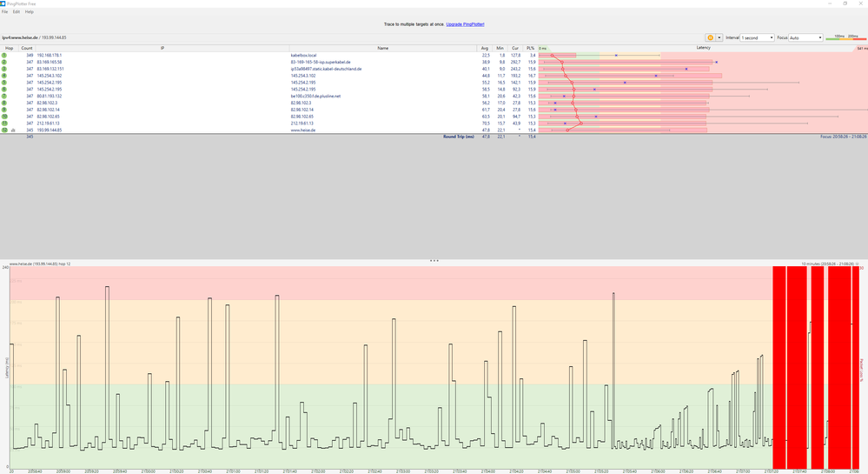This screenshot has height=474, width=868.
Task: Click the PL% value 16,7 for hop 4
Action: click(532, 76)
